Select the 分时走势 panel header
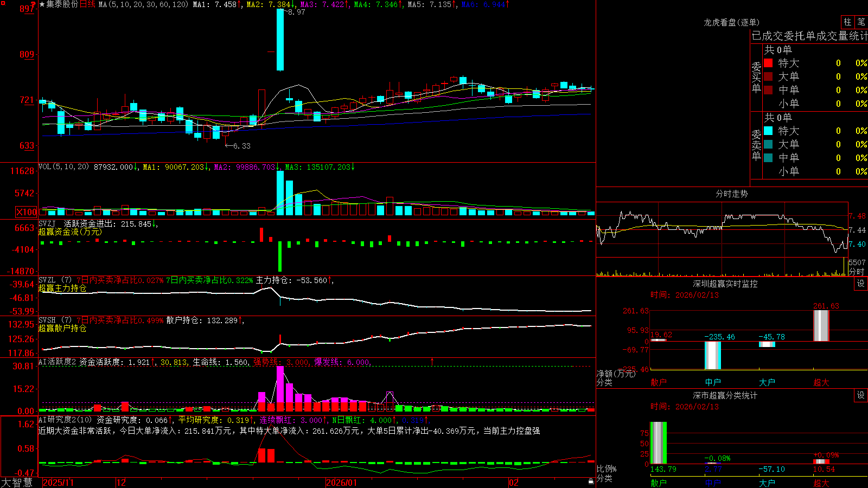This screenshot has height=488, width=868. (731, 194)
